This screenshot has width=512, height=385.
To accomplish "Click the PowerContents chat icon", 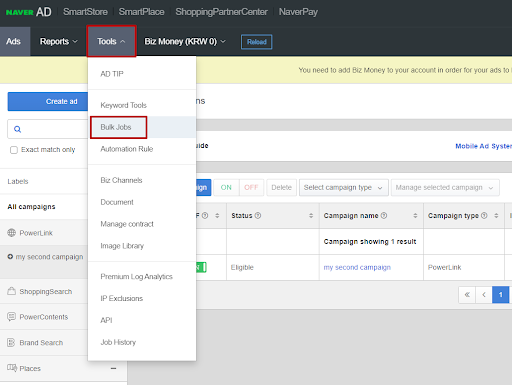I will [x=12, y=317].
